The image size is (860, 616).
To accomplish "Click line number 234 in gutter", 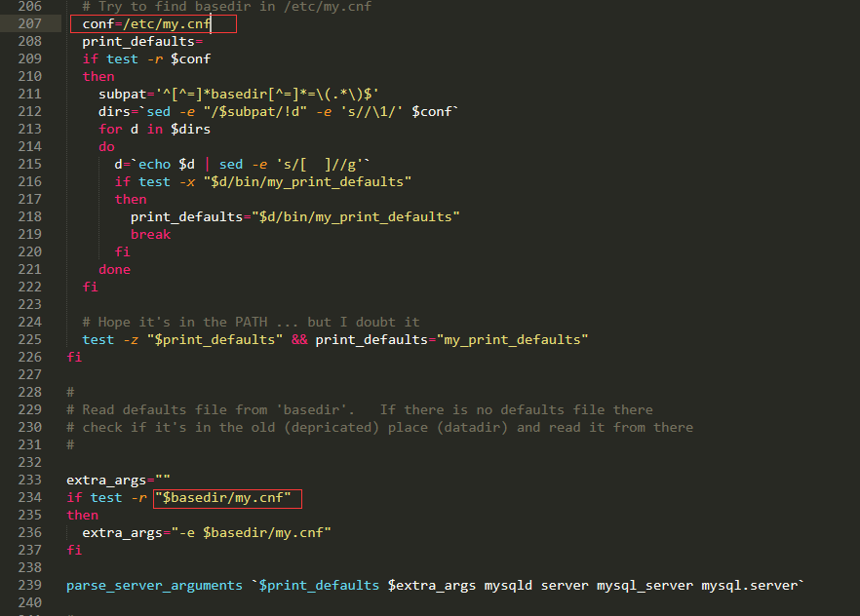I will pos(29,497).
